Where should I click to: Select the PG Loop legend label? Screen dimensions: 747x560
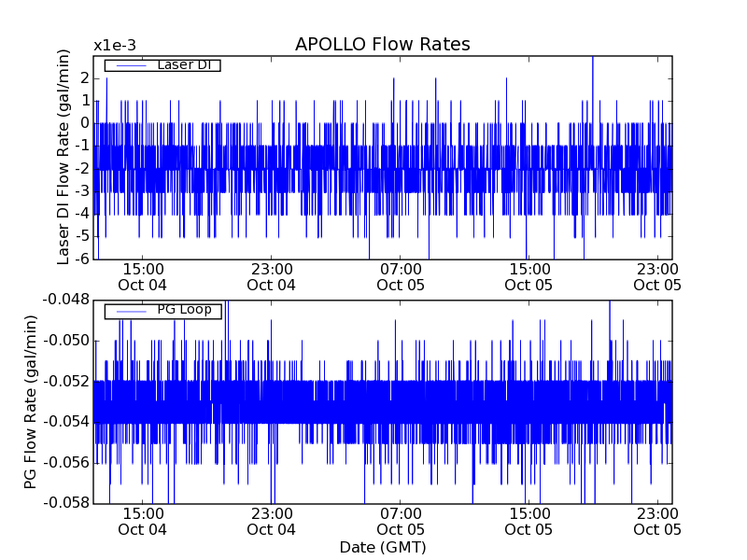183,310
